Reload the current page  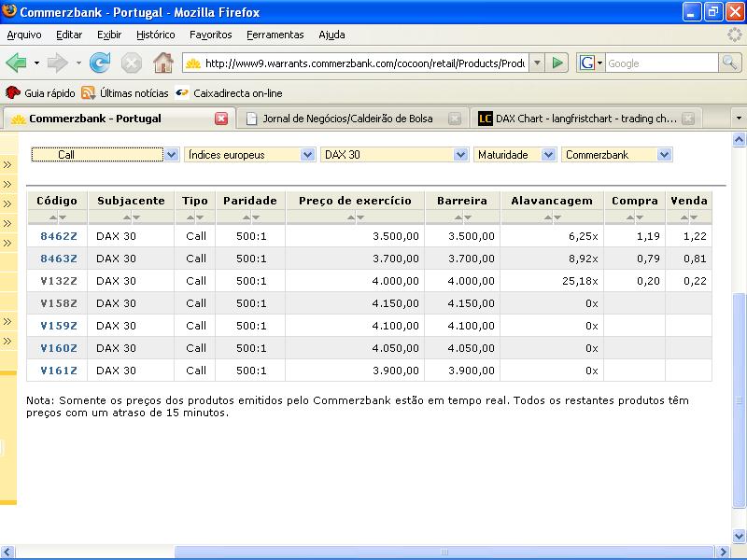pos(100,63)
